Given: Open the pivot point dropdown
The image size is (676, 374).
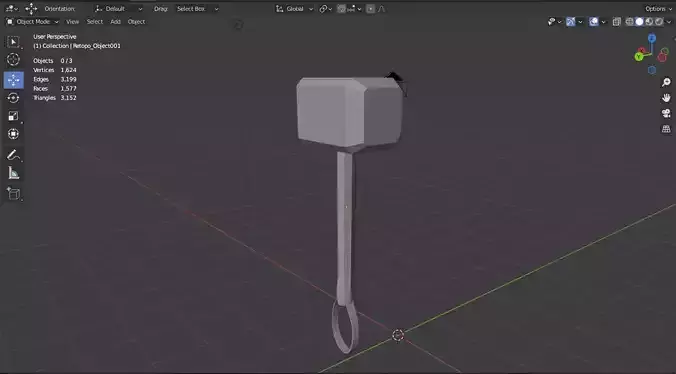Looking at the screenshot, I should [325, 9].
